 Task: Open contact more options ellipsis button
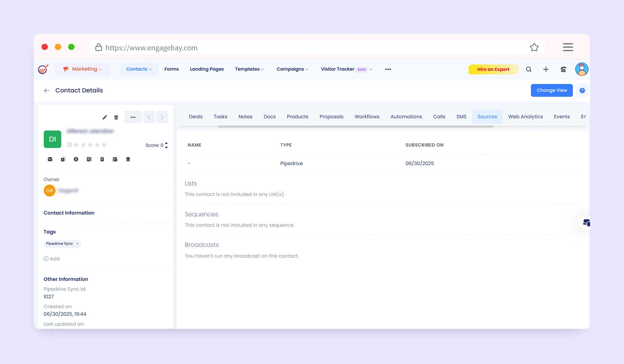coord(133,117)
